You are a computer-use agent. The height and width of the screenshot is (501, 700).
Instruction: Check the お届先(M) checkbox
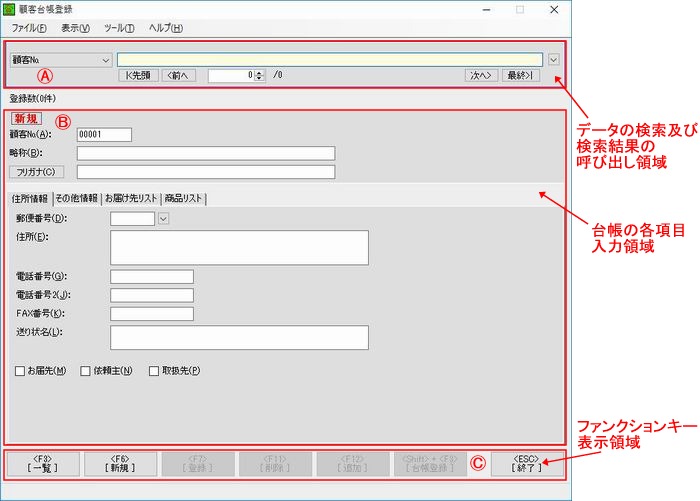[x=20, y=371]
